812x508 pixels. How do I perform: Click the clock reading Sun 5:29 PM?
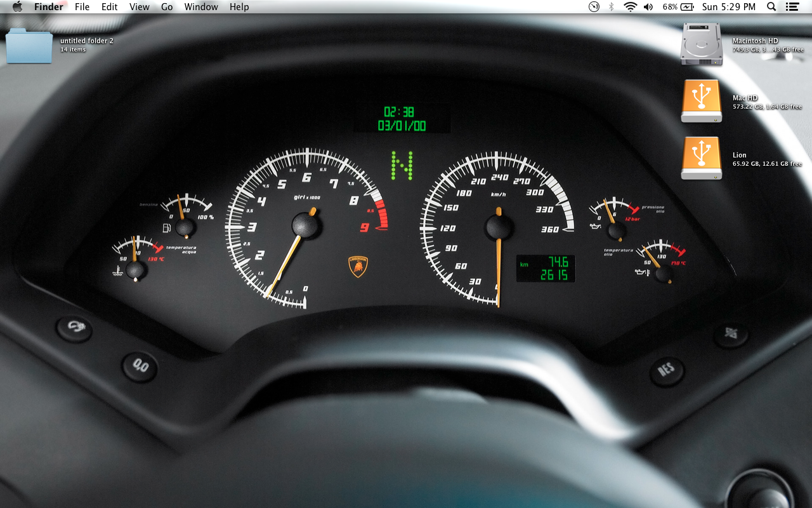tap(729, 7)
